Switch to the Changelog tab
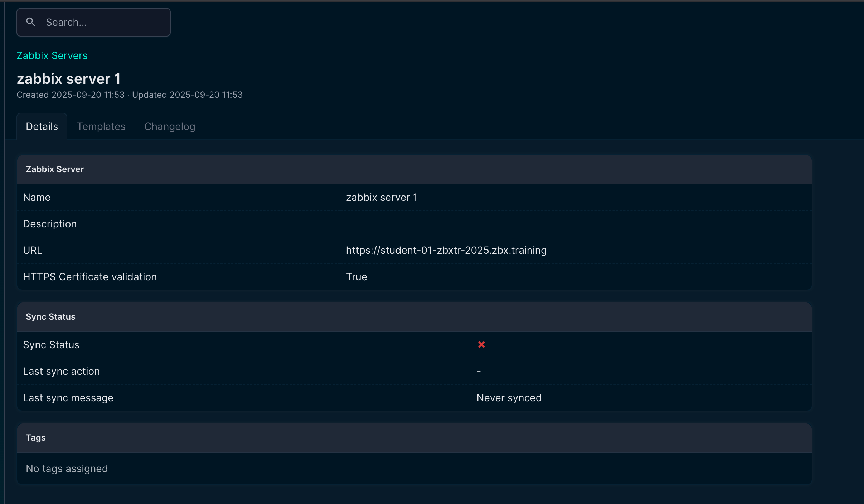Image resolution: width=864 pixels, height=504 pixels. point(170,127)
